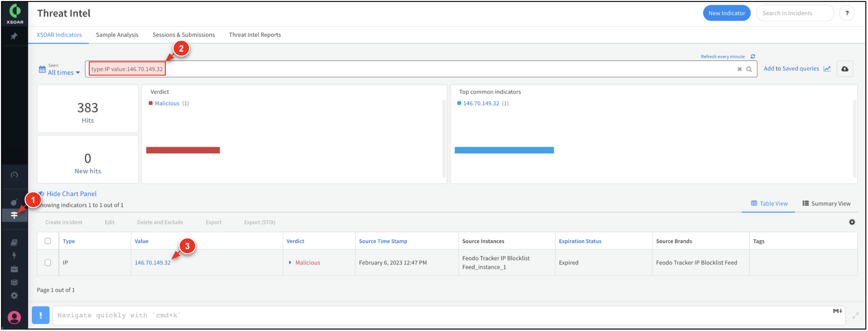868x331 pixels.
Task: Open the automation lightning bolt icon
Action: coord(14,256)
